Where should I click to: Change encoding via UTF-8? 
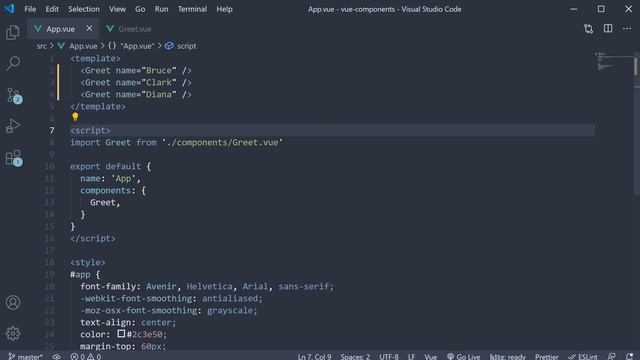(389, 356)
